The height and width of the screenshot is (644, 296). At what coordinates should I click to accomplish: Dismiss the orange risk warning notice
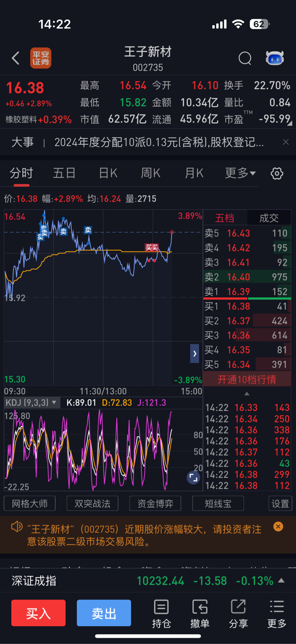click(x=278, y=526)
